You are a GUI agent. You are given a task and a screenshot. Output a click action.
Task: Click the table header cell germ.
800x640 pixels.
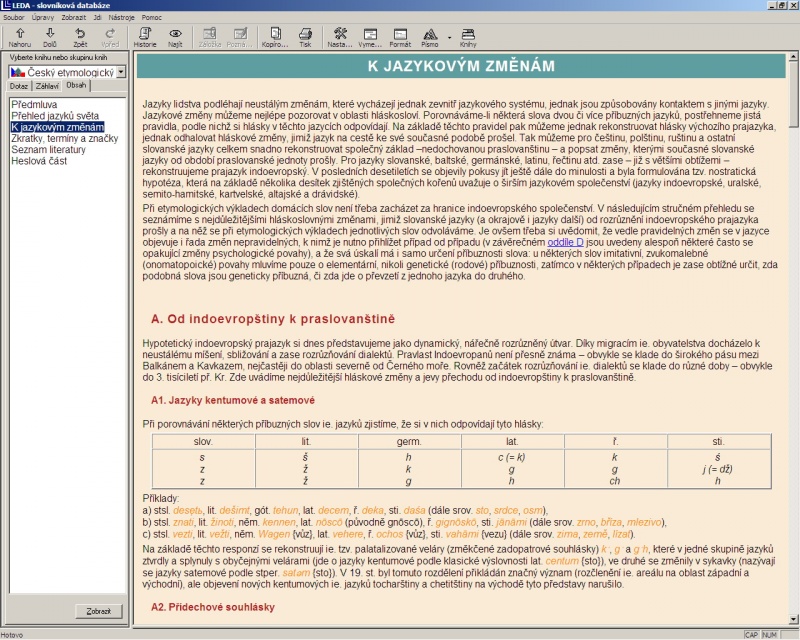(x=409, y=441)
